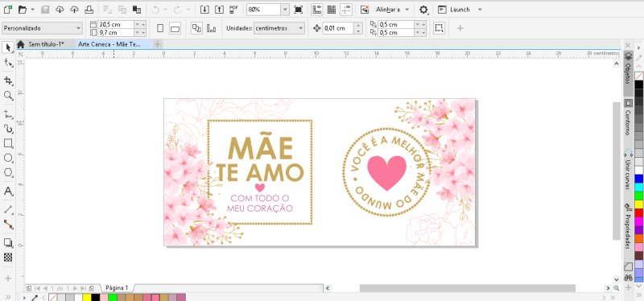
Task: Click the new document tab plus button
Action: point(157,44)
